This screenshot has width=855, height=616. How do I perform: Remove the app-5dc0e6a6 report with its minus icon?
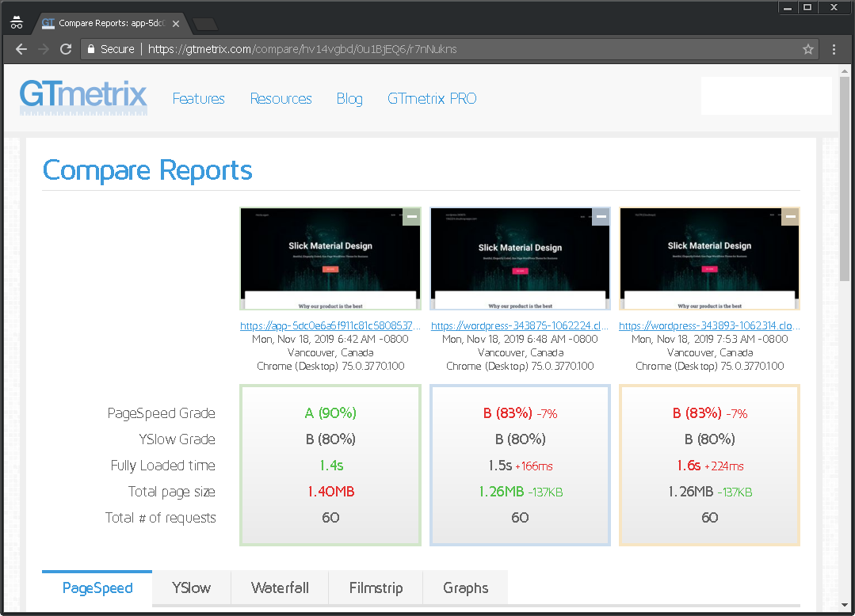(412, 217)
